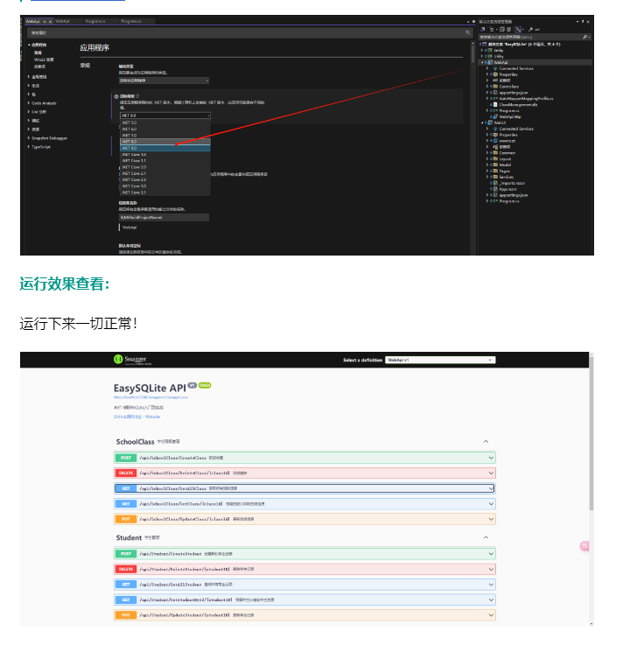This screenshot has width=644, height=645.
Task: Open the Select a definition WebApi v1 dropdown
Action: tap(440, 360)
